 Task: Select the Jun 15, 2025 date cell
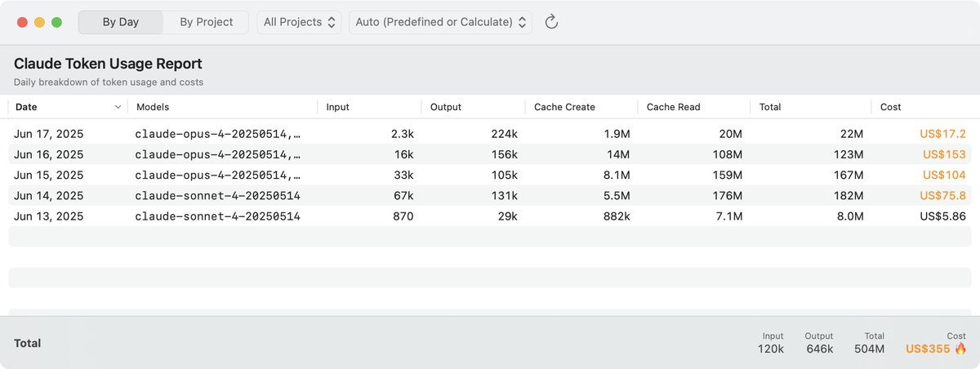(x=49, y=175)
